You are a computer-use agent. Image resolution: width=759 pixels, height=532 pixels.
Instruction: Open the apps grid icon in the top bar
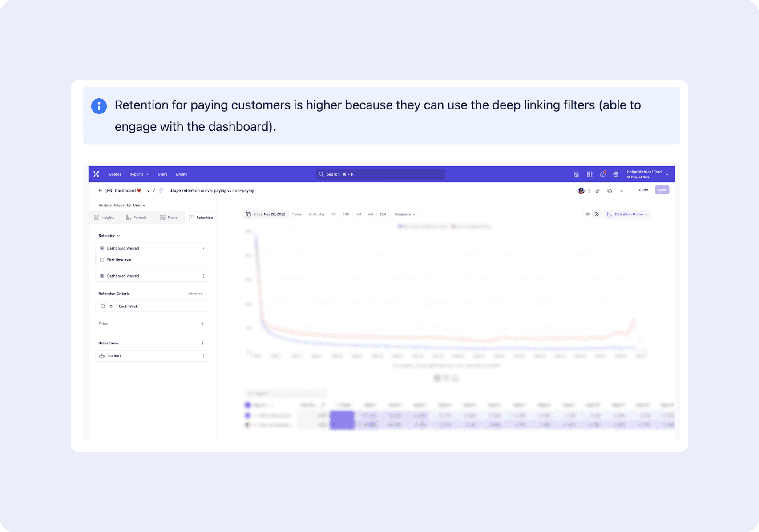pos(589,174)
